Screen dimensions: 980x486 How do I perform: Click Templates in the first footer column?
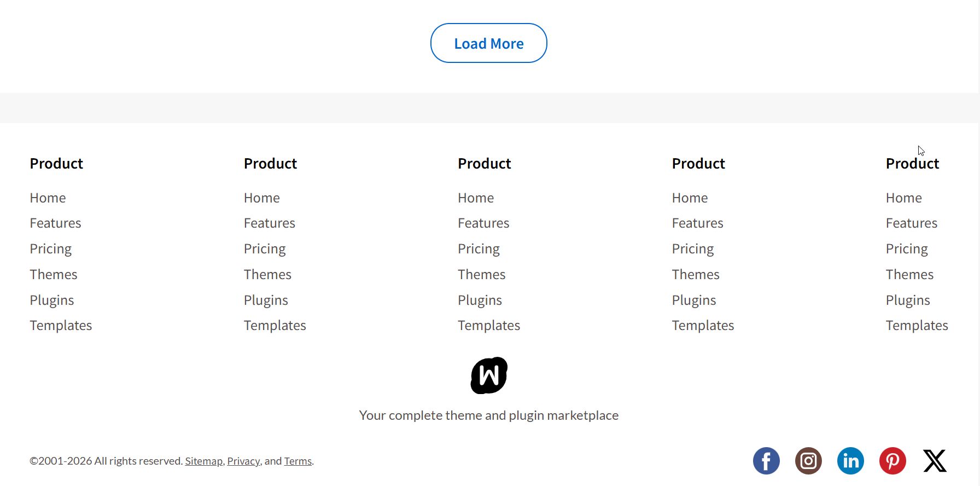pyautogui.click(x=61, y=326)
